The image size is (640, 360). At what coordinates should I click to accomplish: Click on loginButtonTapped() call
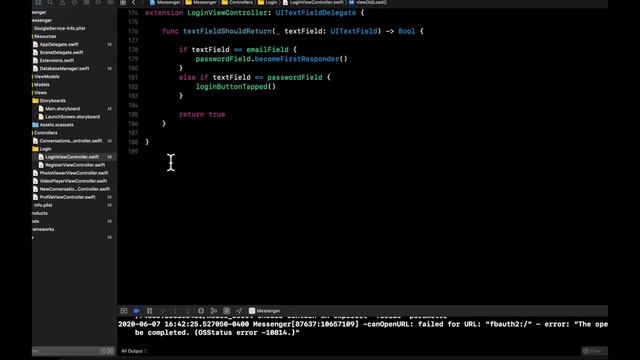coord(236,87)
